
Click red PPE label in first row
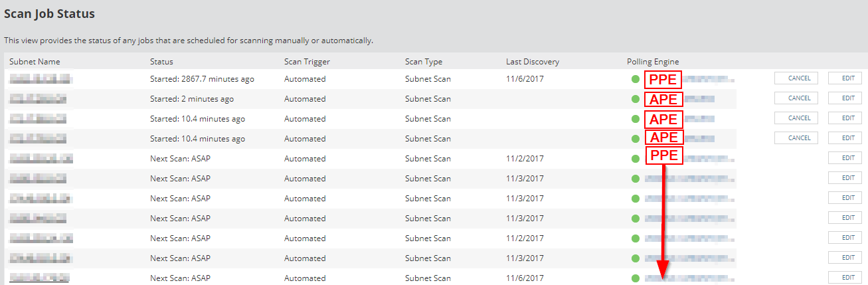pos(663,80)
